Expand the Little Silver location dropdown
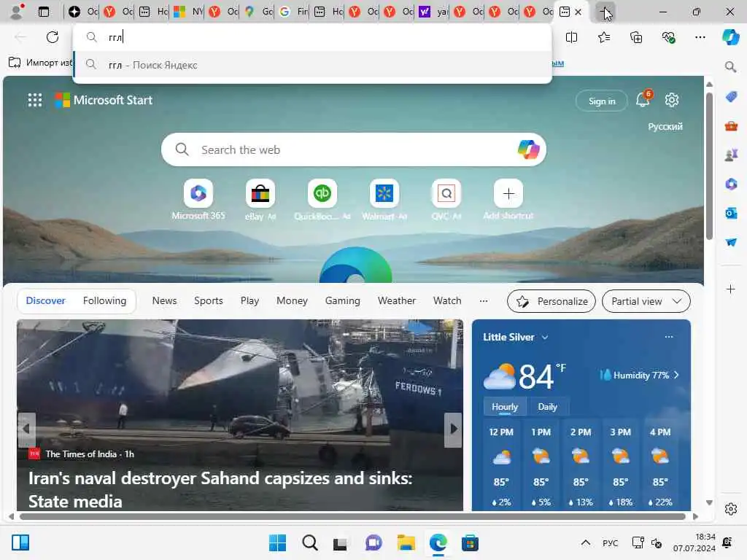This screenshot has height=560, width=747. tap(545, 337)
